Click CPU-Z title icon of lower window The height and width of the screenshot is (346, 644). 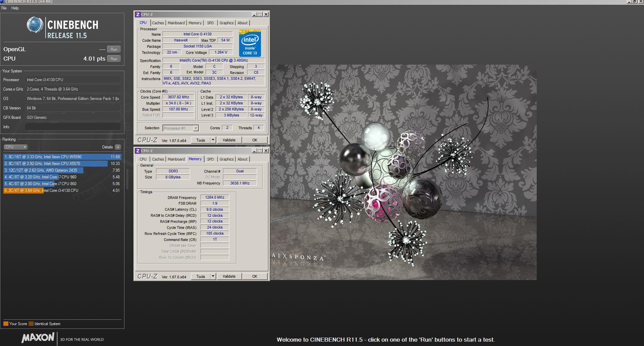coord(138,151)
